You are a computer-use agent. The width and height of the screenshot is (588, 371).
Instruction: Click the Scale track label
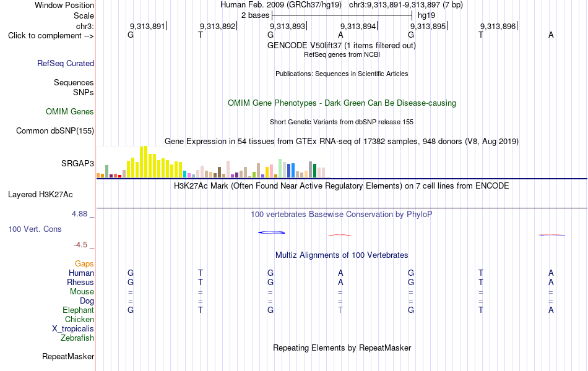click(84, 15)
